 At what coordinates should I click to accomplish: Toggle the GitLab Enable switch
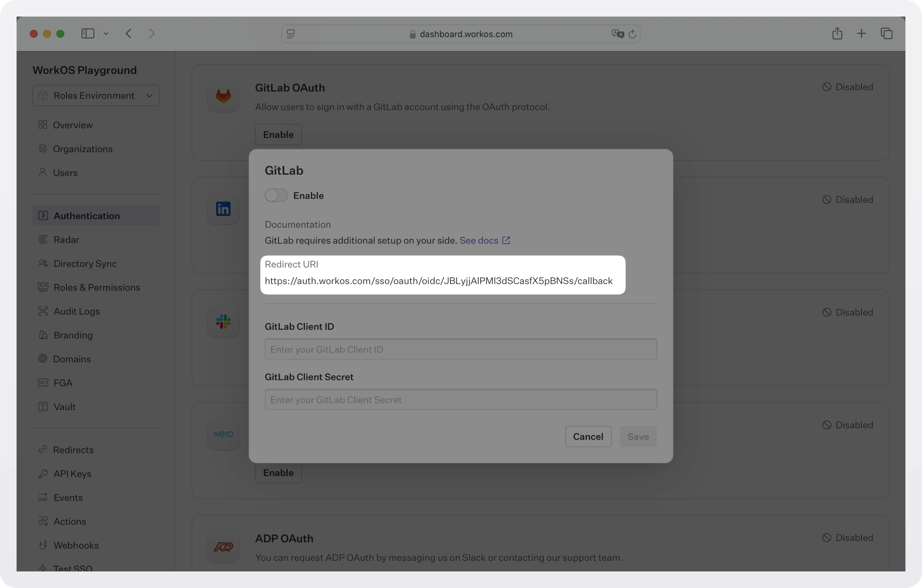click(276, 195)
